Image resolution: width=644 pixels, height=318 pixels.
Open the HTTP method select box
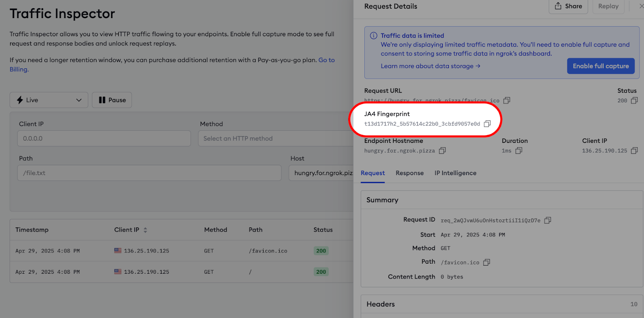click(x=276, y=138)
